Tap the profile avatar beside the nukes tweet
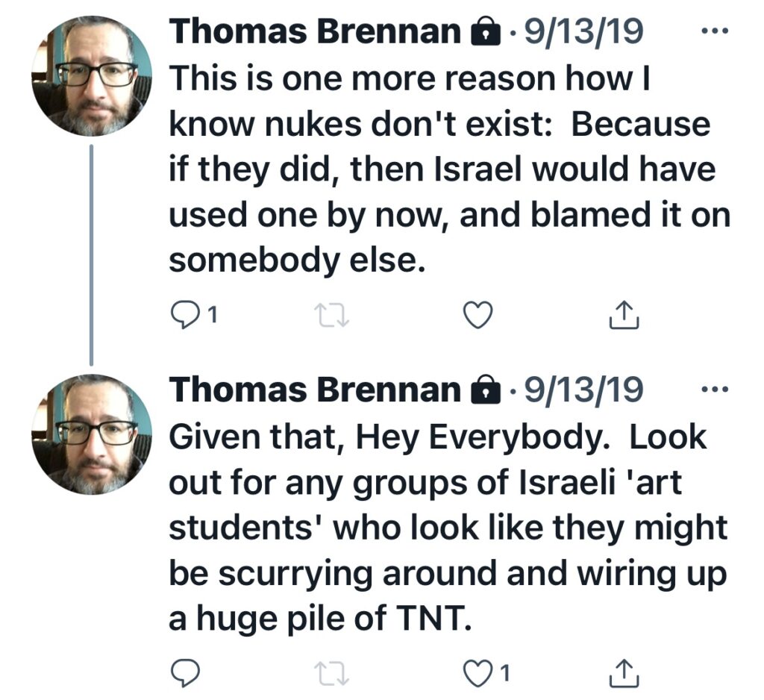 [x=92, y=76]
